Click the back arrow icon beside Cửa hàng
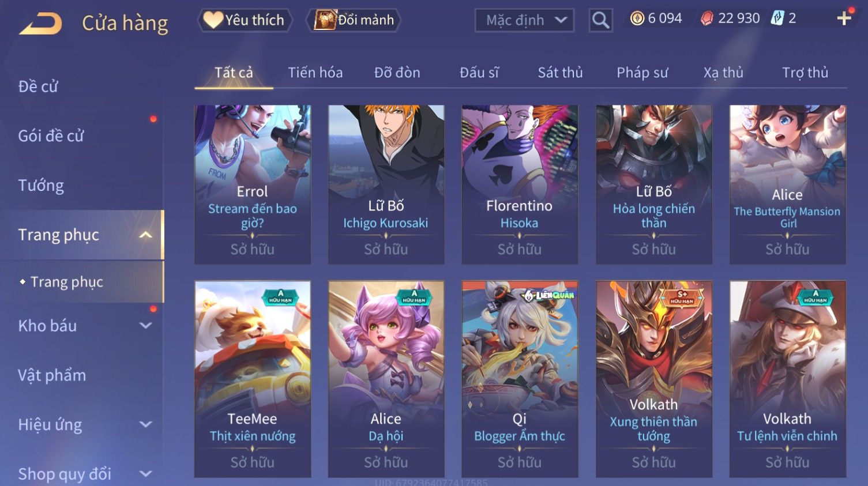The width and height of the screenshot is (868, 486). [x=40, y=24]
